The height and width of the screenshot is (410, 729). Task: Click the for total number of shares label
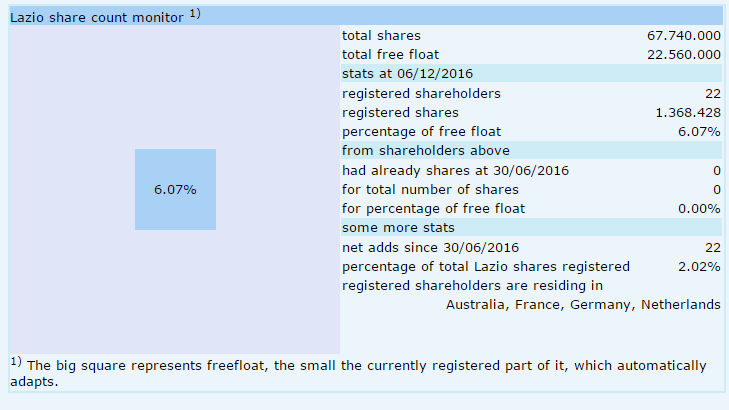430,189
